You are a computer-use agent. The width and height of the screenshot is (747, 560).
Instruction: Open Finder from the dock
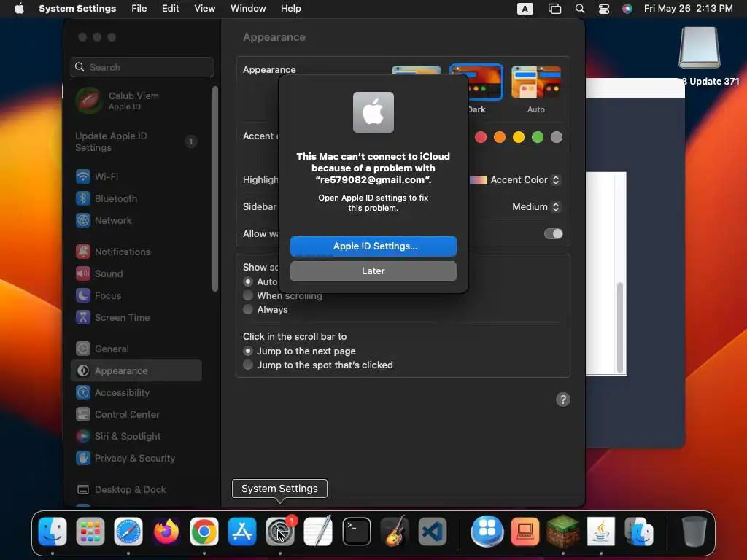[x=53, y=531]
